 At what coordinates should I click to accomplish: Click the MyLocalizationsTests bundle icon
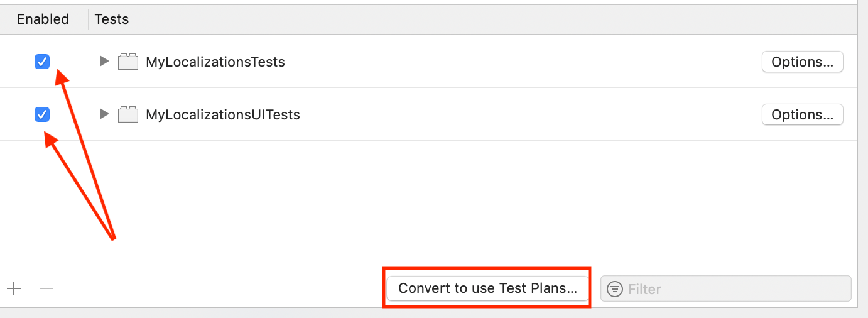128,62
